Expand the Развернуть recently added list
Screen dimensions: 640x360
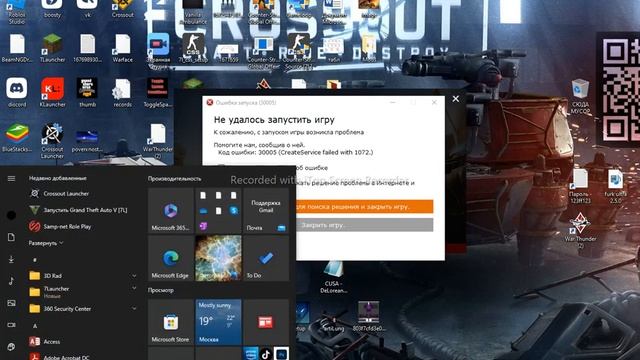coord(46,243)
